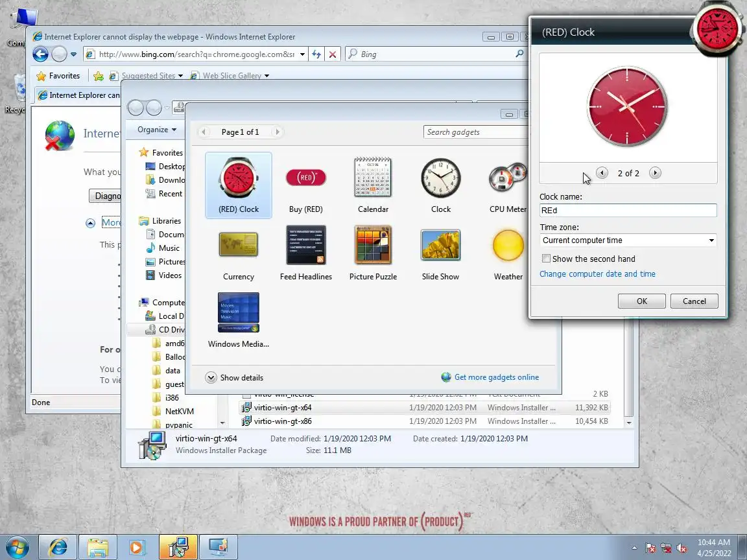Select the Picture Puzzle gadget
The width and height of the screenshot is (747, 560).
(x=373, y=253)
